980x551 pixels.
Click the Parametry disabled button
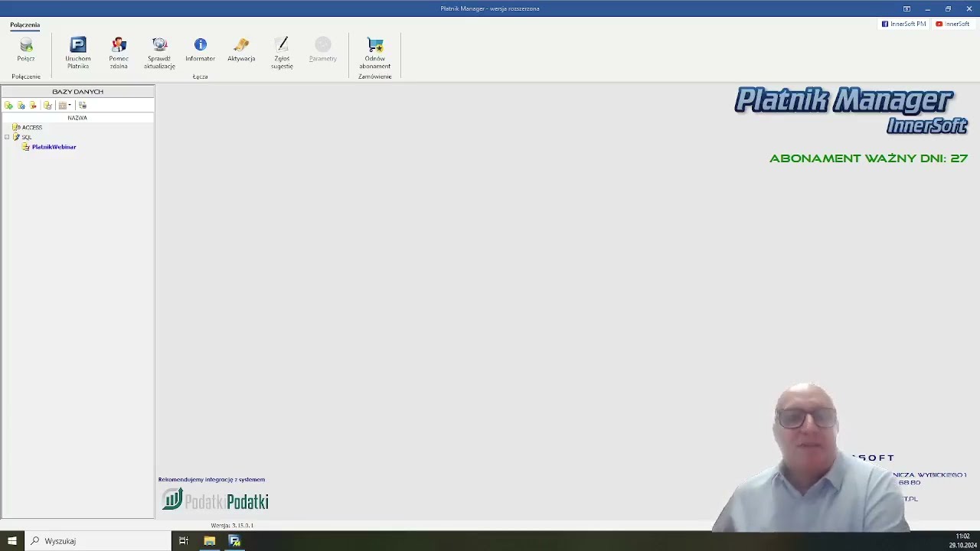point(322,50)
